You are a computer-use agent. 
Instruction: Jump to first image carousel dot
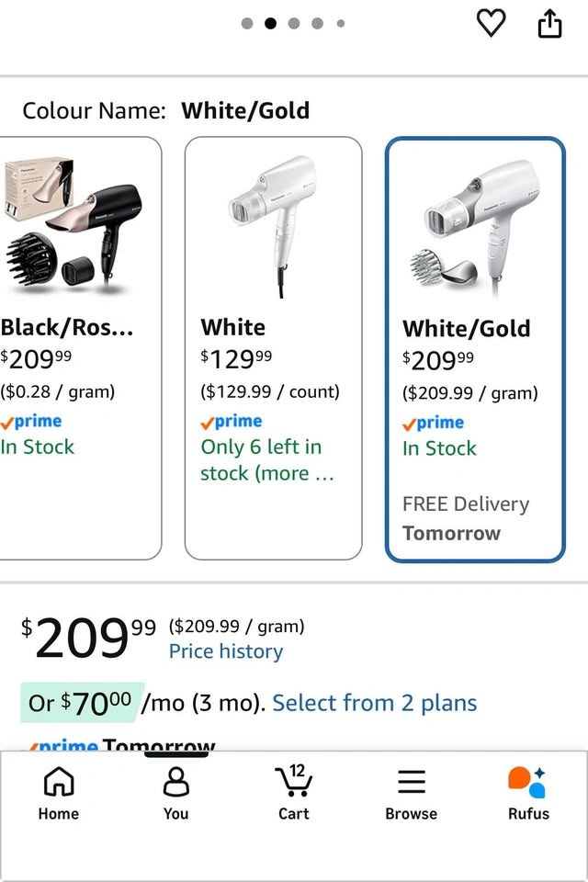(247, 24)
